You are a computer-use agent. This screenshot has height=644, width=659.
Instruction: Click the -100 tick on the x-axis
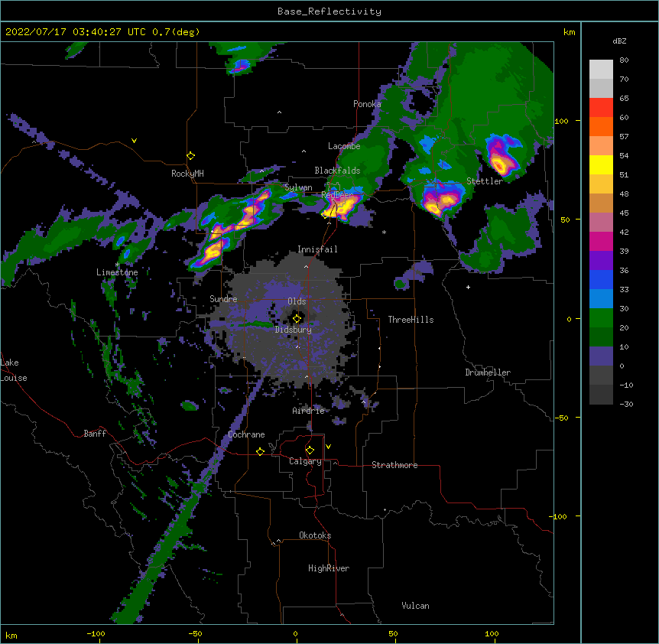(96, 633)
